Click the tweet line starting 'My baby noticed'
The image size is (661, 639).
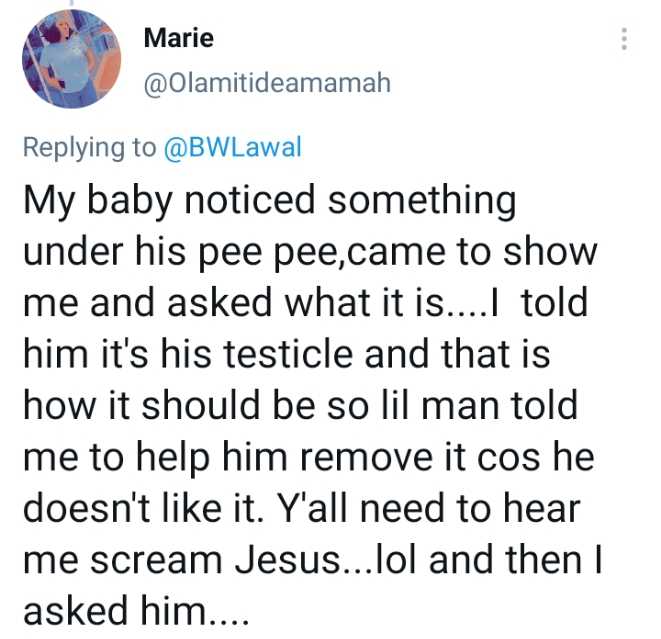coord(270,201)
